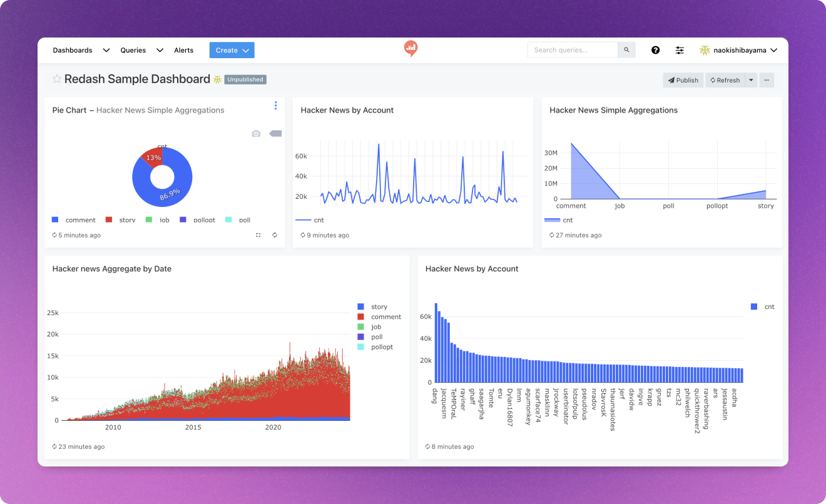The height and width of the screenshot is (504, 826).
Task: Open the help question mark icon
Action: pyautogui.click(x=655, y=50)
